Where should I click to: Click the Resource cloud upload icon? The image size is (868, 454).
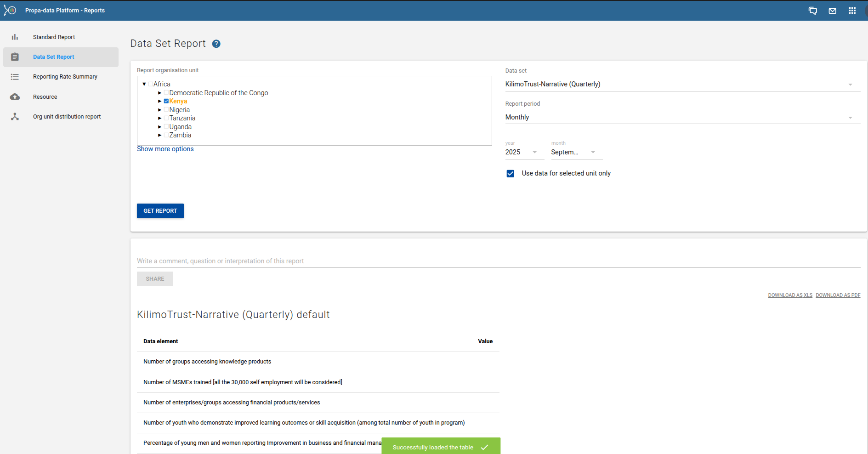(x=15, y=97)
